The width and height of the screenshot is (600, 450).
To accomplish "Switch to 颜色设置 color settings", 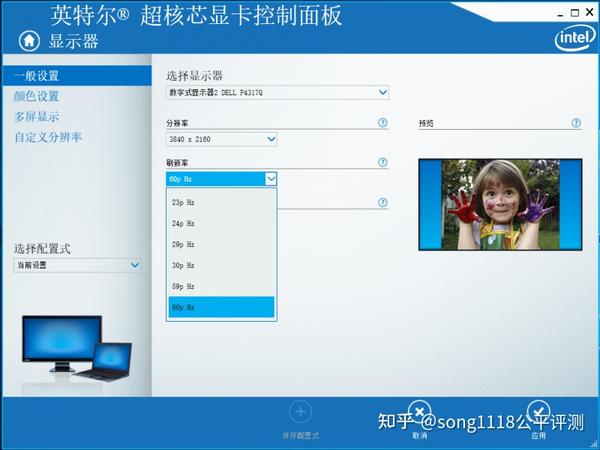I will click(37, 96).
